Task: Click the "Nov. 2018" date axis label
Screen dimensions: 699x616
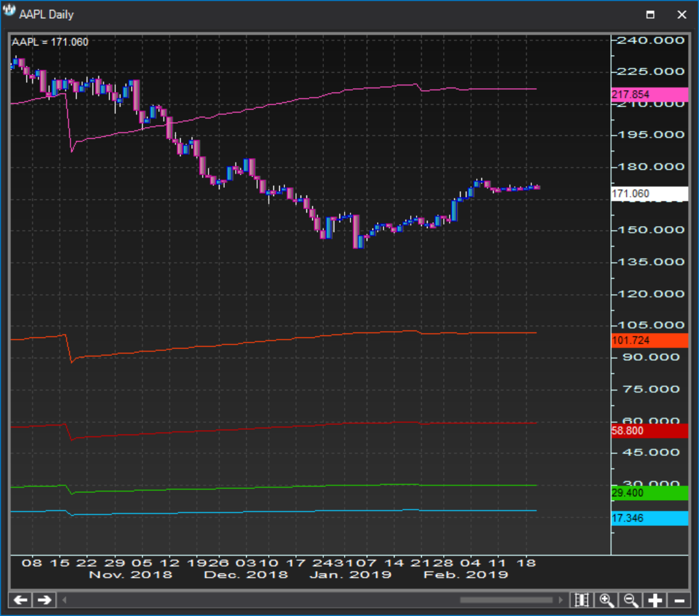Action: (x=131, y=575)
